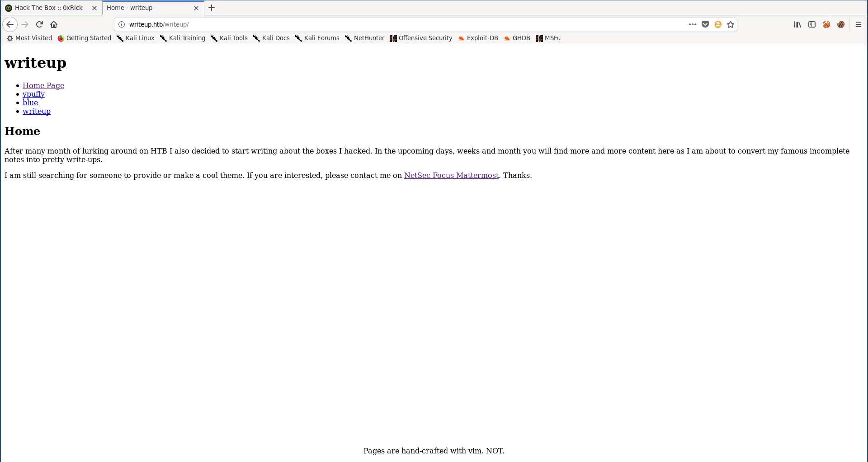Open the Firefox hamburger menu
This screenshot has height=462, width=868.
pyautogui.click(x=858, y=24)
